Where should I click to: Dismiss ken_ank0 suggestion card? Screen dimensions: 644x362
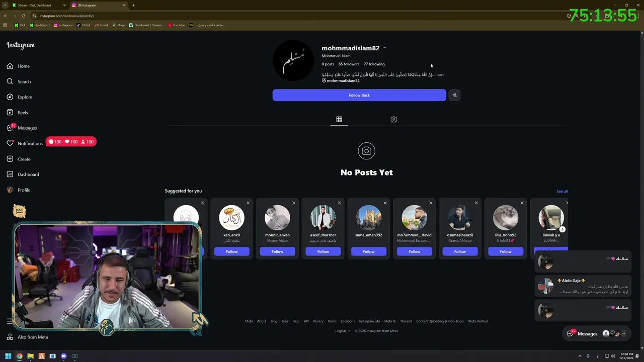248,203
